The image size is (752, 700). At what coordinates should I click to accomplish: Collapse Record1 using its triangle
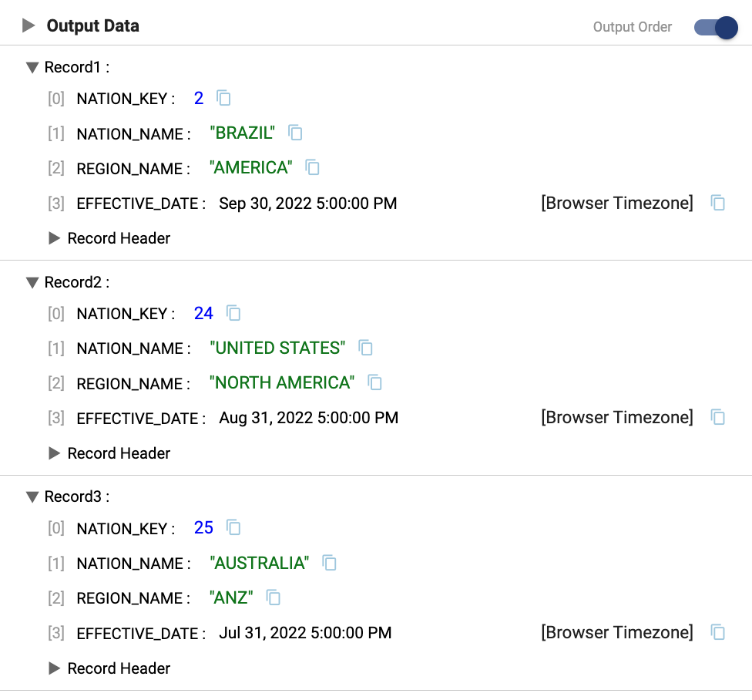pos(32,68)
